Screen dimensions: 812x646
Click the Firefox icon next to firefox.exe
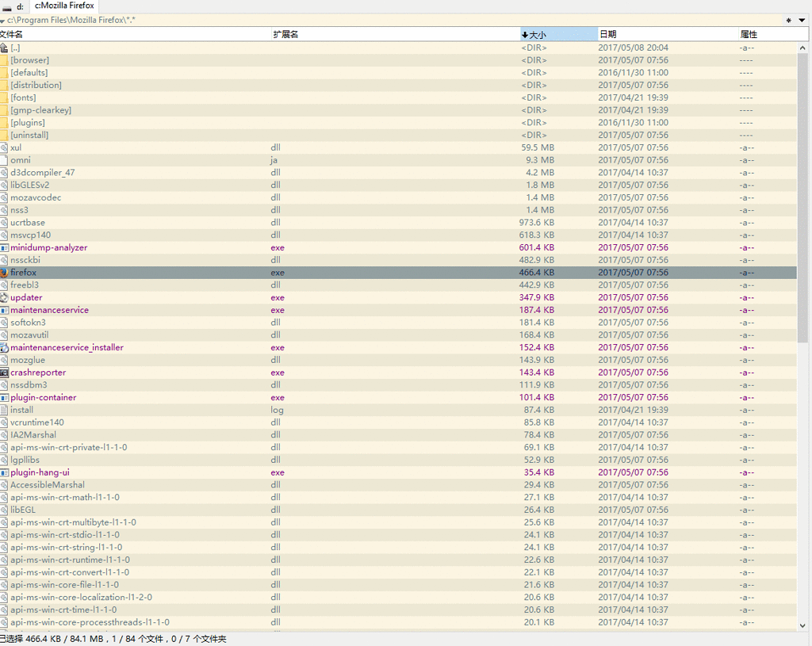(4, 273)
